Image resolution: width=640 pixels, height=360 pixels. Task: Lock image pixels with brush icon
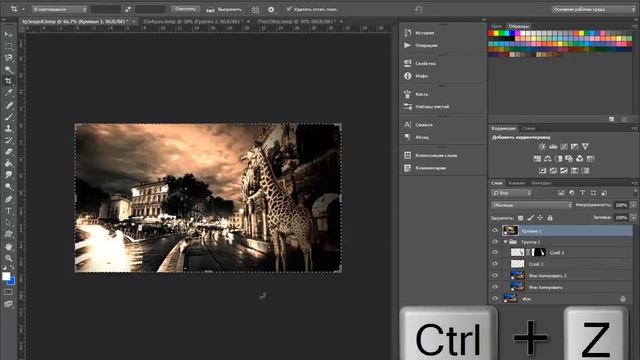(530, 218)
